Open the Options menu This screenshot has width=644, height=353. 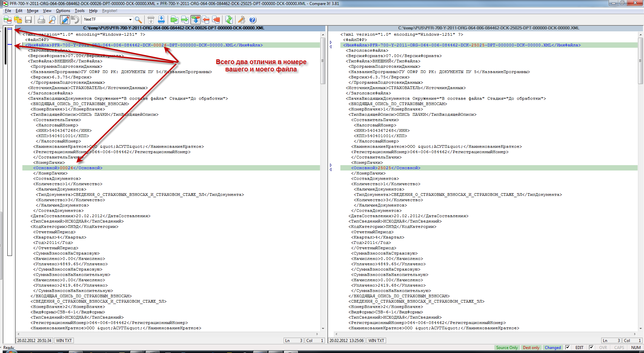[x=63, y=11]
